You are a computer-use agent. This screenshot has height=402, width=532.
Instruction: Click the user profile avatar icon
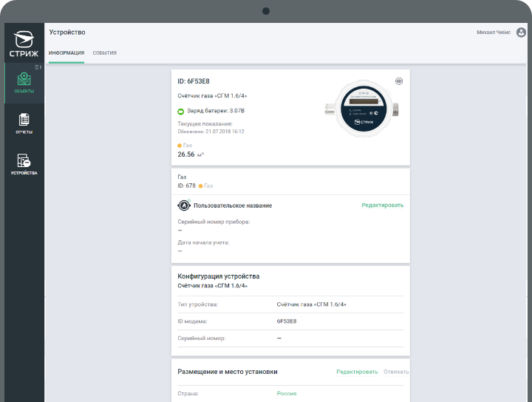pos(521,33)
